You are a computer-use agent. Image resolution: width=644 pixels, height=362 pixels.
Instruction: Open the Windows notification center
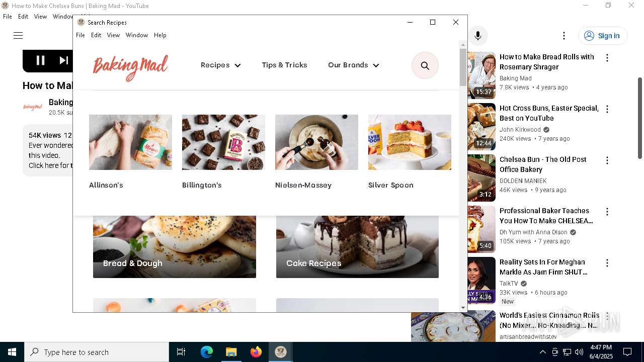click(x=627, y=352)
